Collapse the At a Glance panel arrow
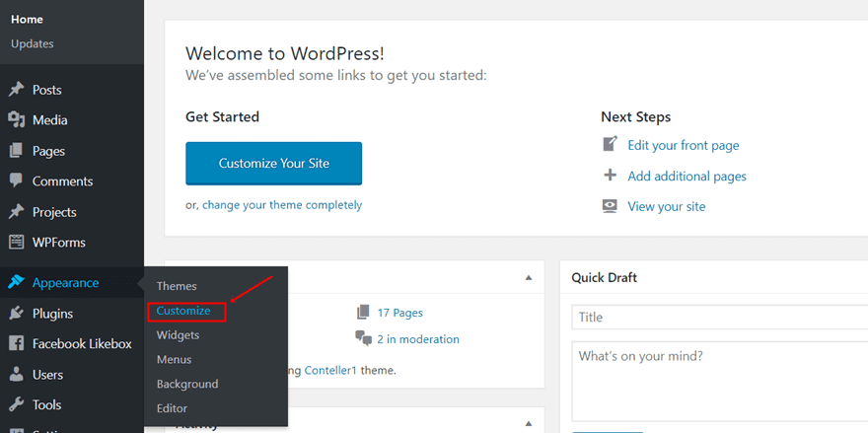The height and width of the screenshot is (433, 868). (x=529, y=277)
